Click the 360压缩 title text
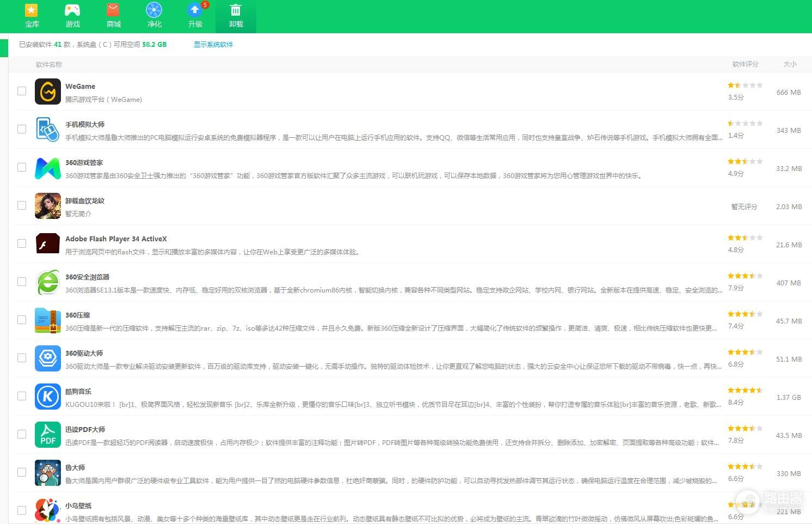 (x=78, y=315)
